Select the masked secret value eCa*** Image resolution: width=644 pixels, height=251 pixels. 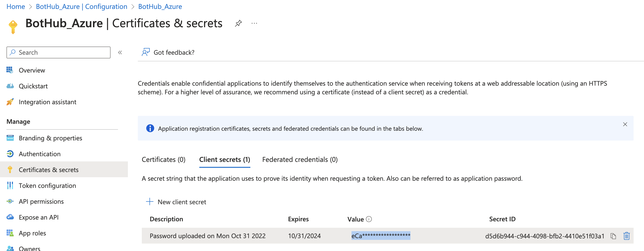381,236
